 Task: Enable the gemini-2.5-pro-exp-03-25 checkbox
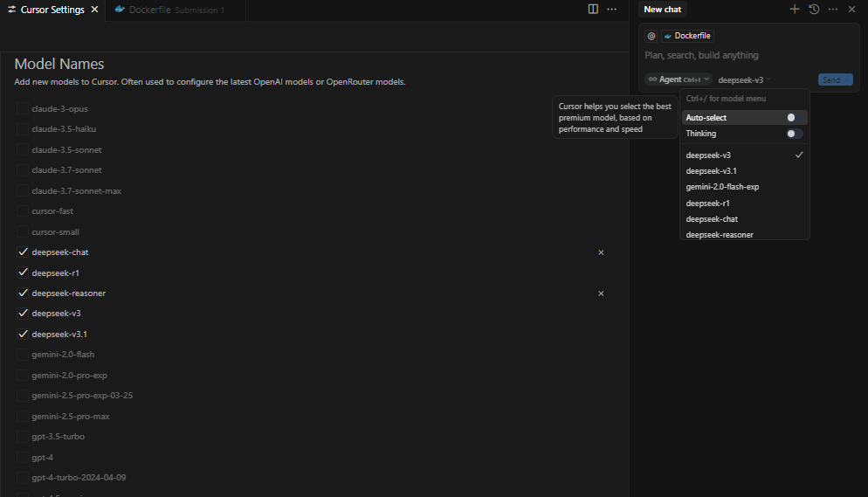tap(22, 395)
